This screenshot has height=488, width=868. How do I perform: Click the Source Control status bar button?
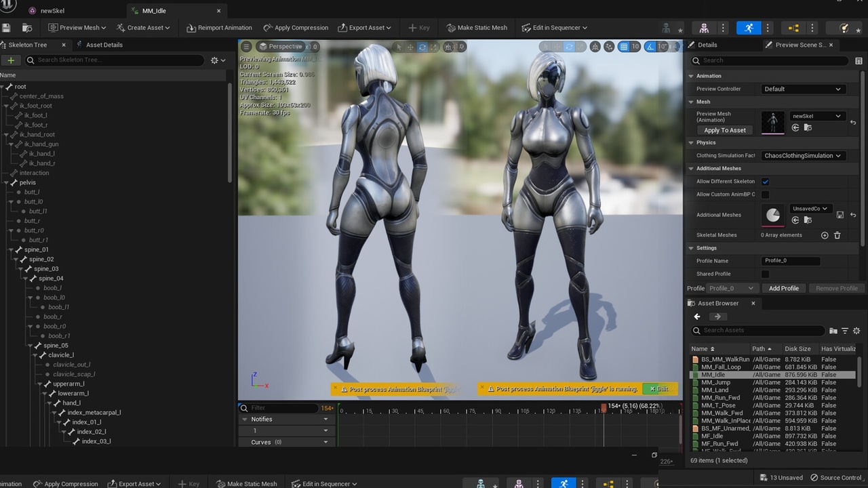837,478
